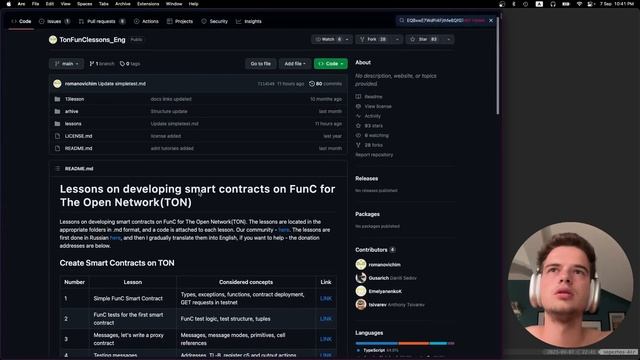Viewport: 640px width, 360px height.
Task: View the 0 tags link
Action: point(130,64)
